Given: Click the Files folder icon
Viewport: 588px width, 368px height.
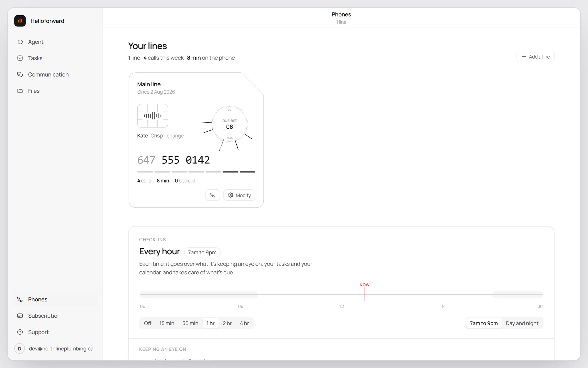Looking at the screenshot, I should (x=20, y=91).
